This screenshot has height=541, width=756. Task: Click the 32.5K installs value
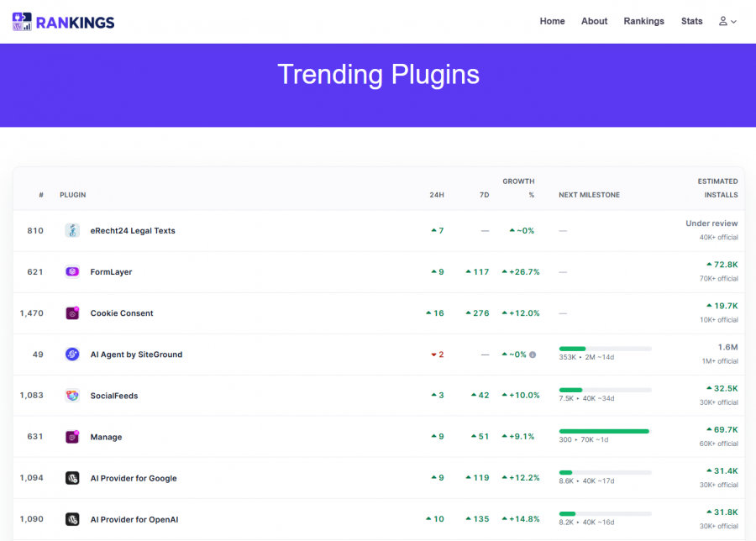pyautogui.click(x=722, y=388)
